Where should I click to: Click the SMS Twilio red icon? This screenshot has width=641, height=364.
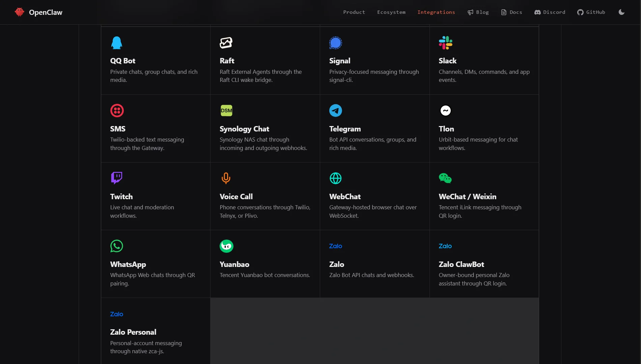click(117, 111)
